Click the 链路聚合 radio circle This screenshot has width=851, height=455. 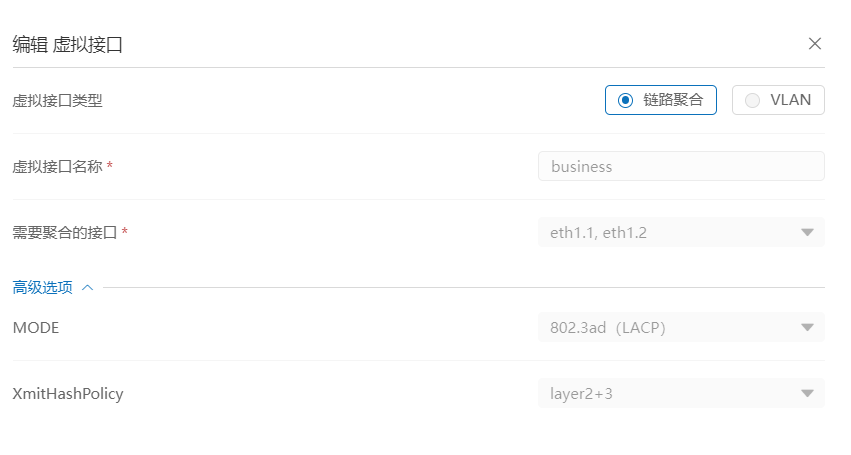coord(626,100)
